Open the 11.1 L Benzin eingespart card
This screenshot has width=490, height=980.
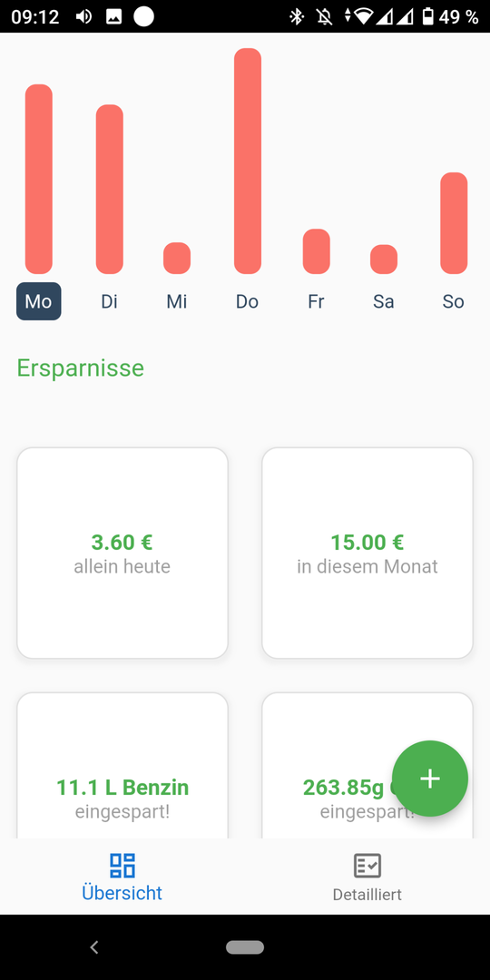click(122, 766)
